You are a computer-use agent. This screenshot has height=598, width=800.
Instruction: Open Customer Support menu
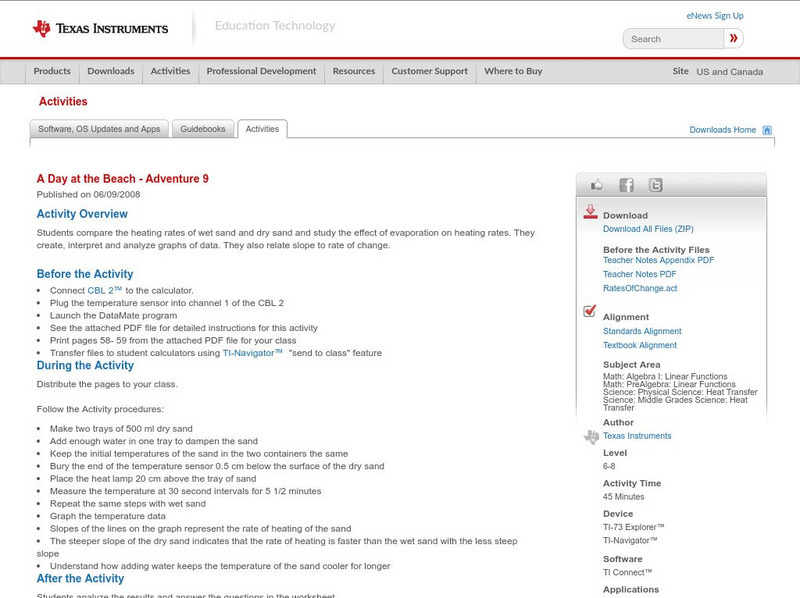(x=430, y=71)
